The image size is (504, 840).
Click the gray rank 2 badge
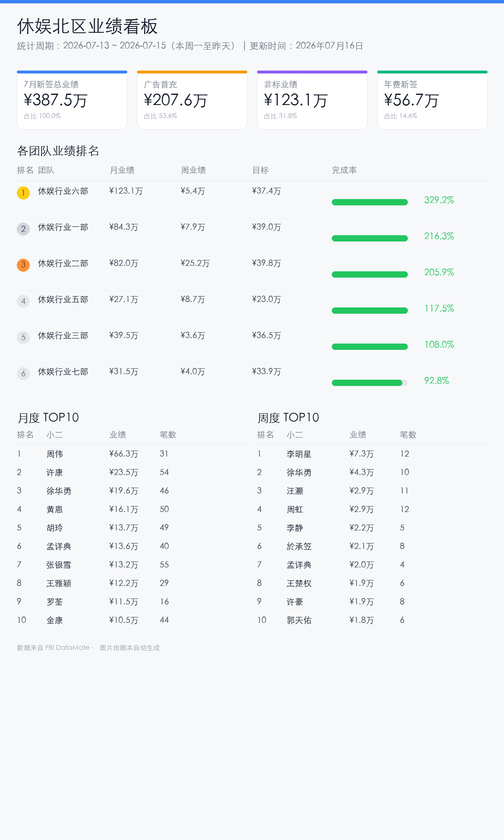(x=23, y=229)
